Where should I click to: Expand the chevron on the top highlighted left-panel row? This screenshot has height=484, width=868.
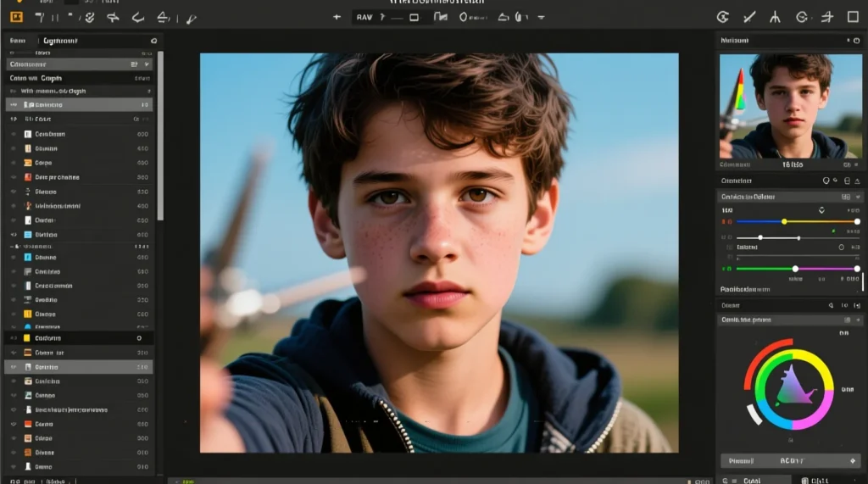tap(147, 64)
